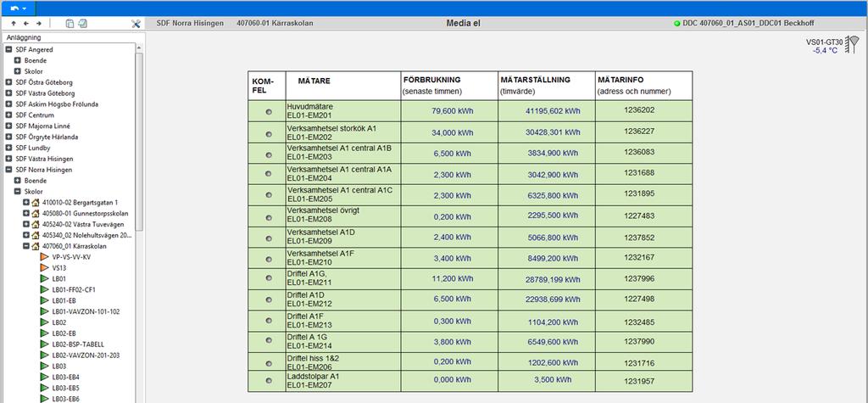Click house icon of 410010-02 Bergartsgatan 1
This screenshot has width=868, height=403.
pyautogui.click(x=36, y=202)
